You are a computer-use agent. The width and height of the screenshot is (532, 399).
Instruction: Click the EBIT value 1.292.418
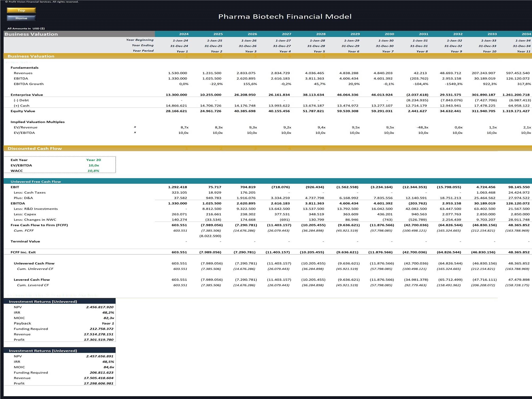(x=178, y=187)
